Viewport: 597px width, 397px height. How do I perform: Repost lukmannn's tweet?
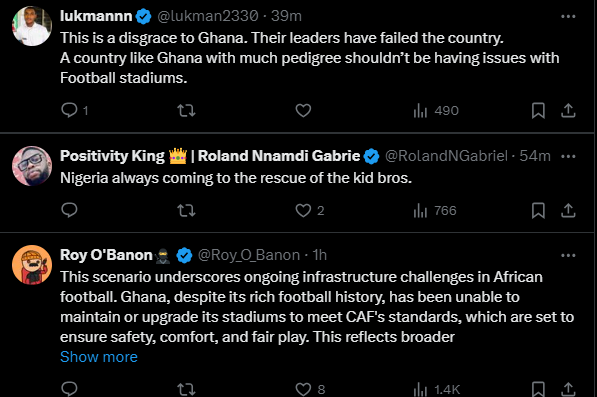coord(186,111)
